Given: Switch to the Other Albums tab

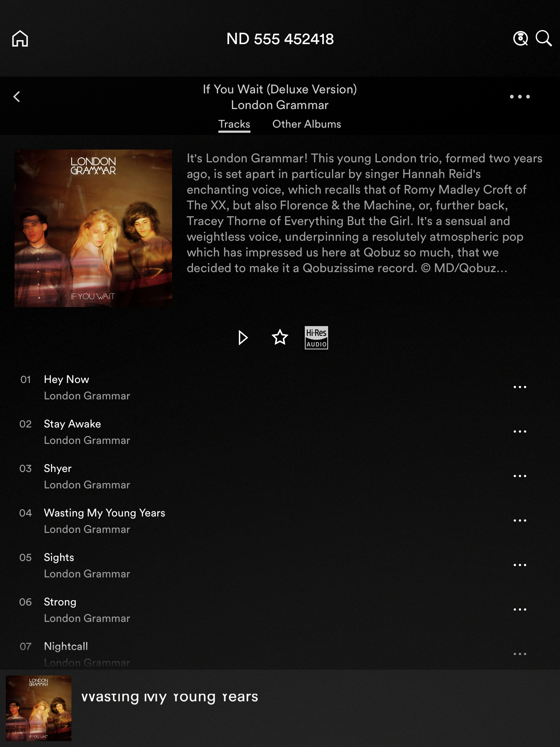Looking at the screenshot, I should point(307,124).
